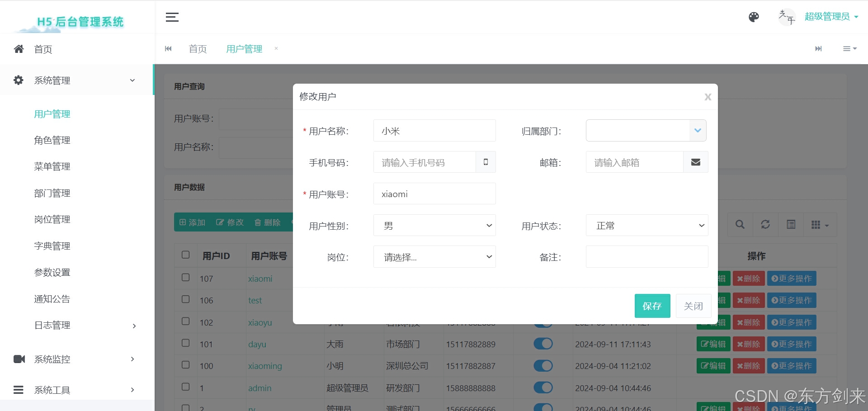The width and height of the screenshot is (868, 411).
Task: Click the 手机号码 input field
Action: pyautogui.click(x=425, y=162)
